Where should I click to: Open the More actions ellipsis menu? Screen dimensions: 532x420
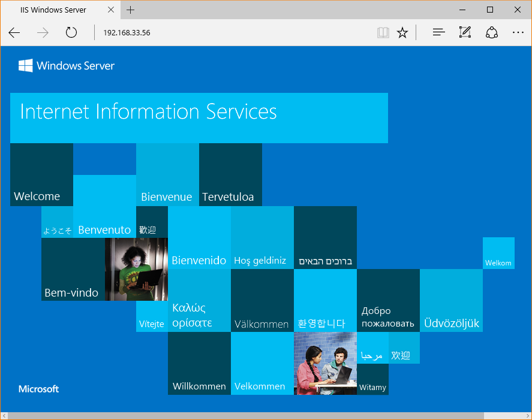coord(518,32)
